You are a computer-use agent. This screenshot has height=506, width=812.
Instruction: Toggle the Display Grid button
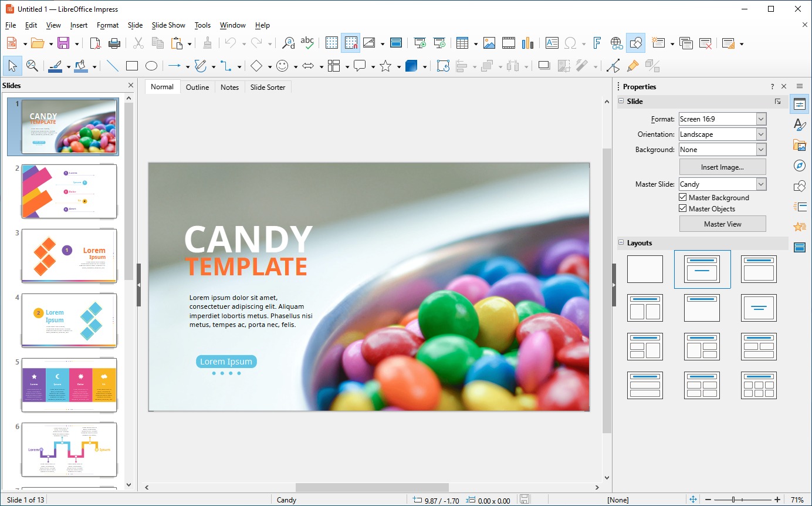coord(331,43)
